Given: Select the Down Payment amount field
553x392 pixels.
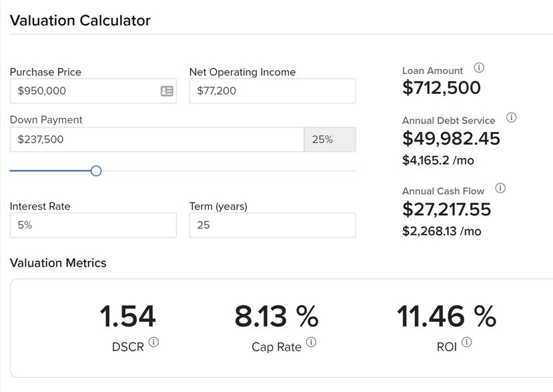Looking at the screenshot, I should click(157, 140).
